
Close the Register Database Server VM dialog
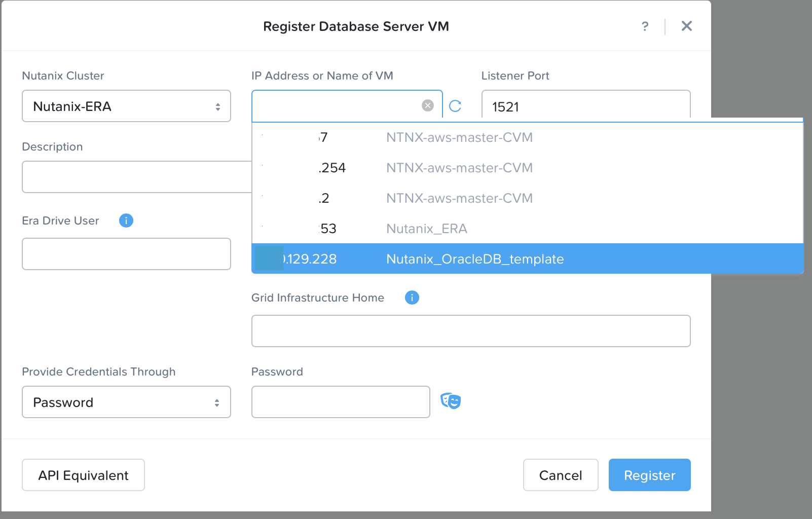[687, 26]
